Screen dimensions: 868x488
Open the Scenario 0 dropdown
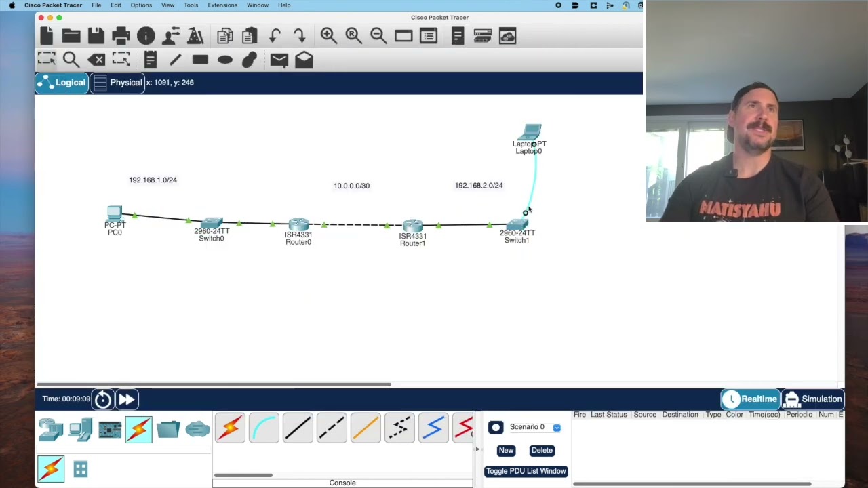pos(557,428)
